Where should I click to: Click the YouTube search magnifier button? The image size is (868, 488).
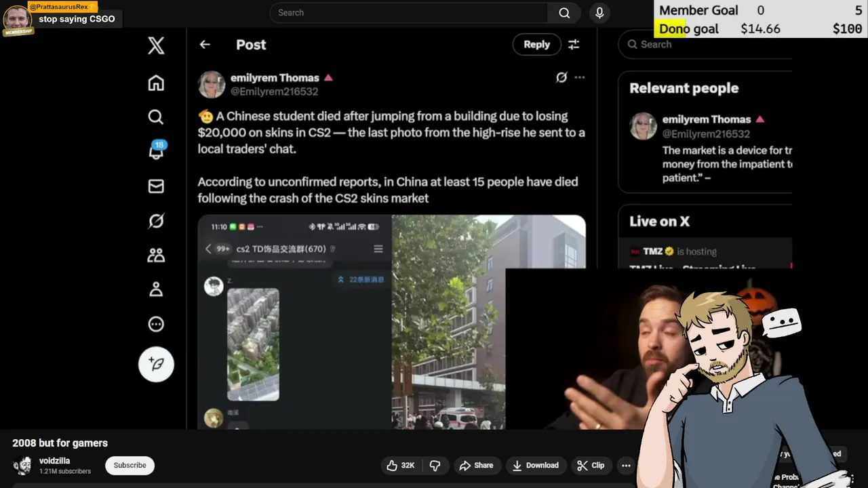click(564, 13)
